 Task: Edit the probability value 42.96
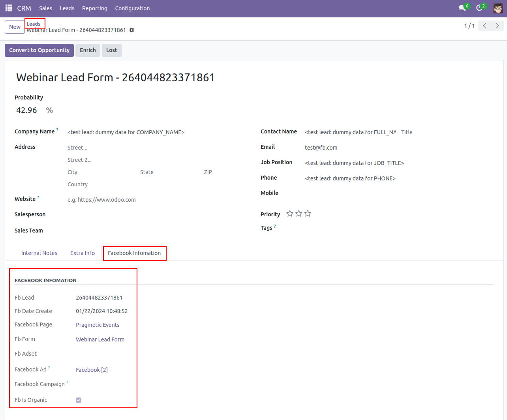pos(26,110)
